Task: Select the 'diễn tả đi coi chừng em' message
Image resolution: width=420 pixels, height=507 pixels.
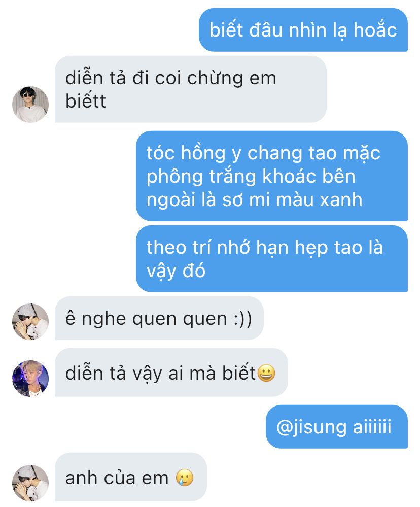Action: click(x=190, y=89)
